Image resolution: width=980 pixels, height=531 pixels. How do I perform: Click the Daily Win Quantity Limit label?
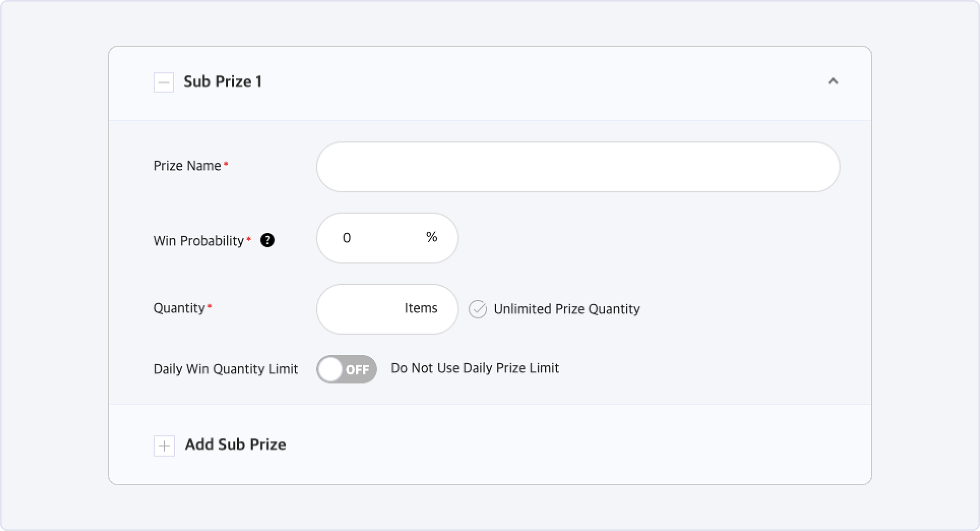point(226,369)
